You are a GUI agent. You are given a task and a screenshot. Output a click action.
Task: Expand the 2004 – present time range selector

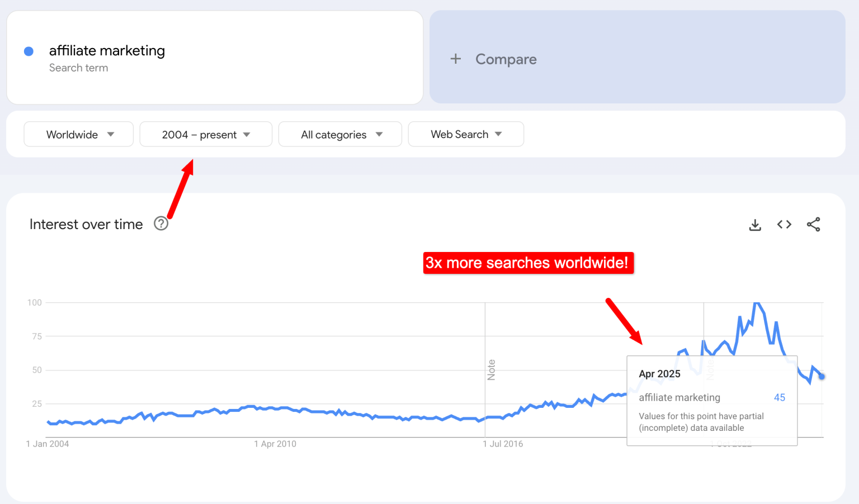coord(205,134)
